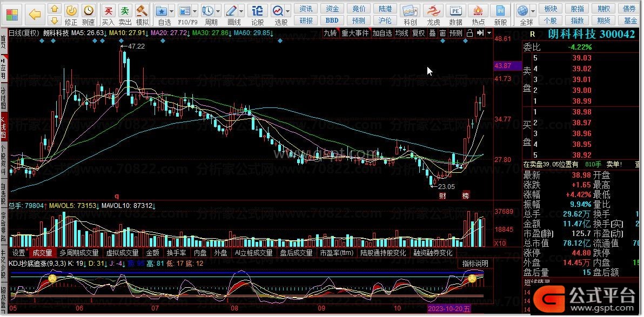Switch to the 陆股通持股变化 tab
644x317 pixels.
383,253
